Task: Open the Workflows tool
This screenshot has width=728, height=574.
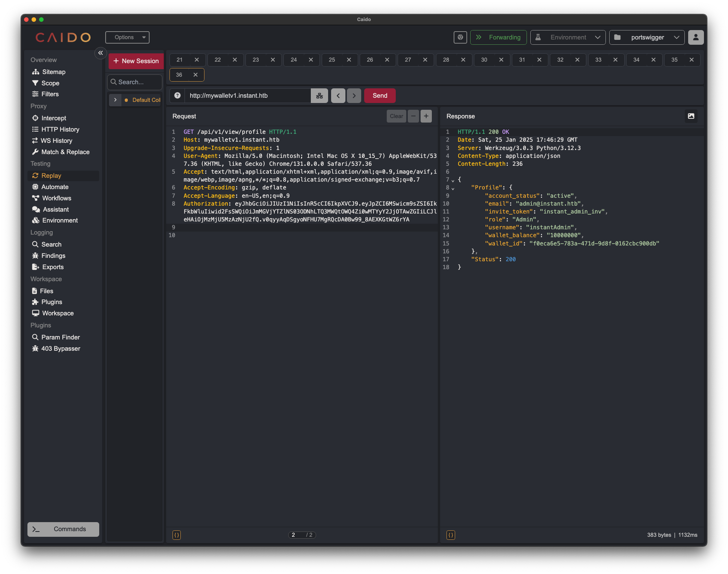Action: pos(56,198)
